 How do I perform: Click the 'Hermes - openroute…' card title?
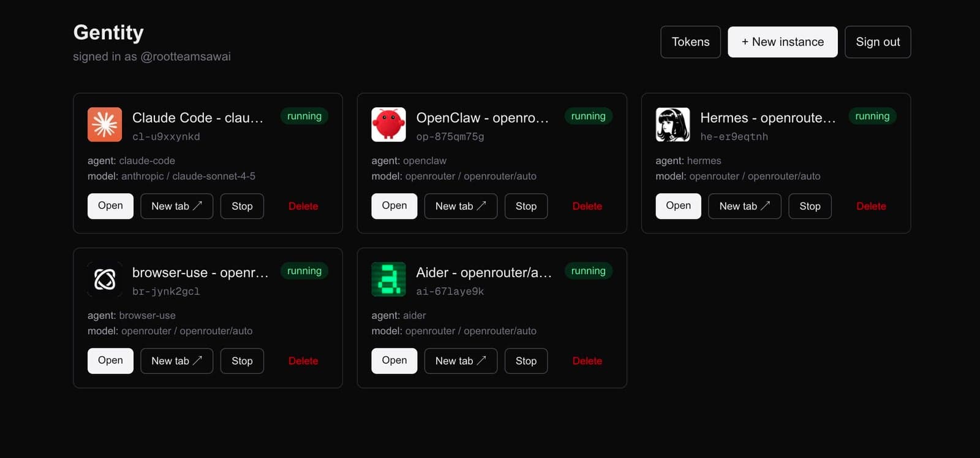click(767, 118)
